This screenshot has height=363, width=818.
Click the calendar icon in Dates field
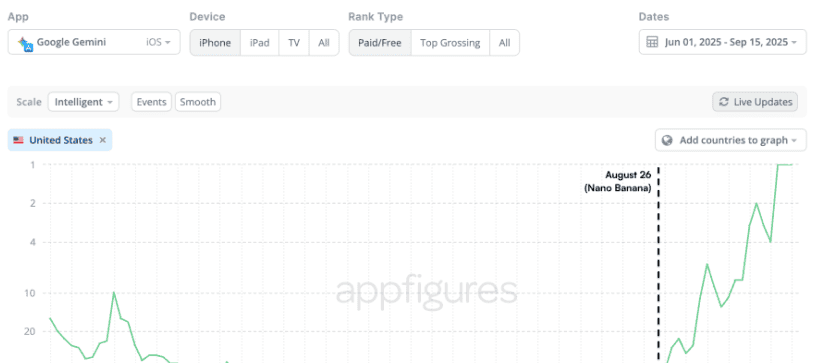click(x=652, y=43)
